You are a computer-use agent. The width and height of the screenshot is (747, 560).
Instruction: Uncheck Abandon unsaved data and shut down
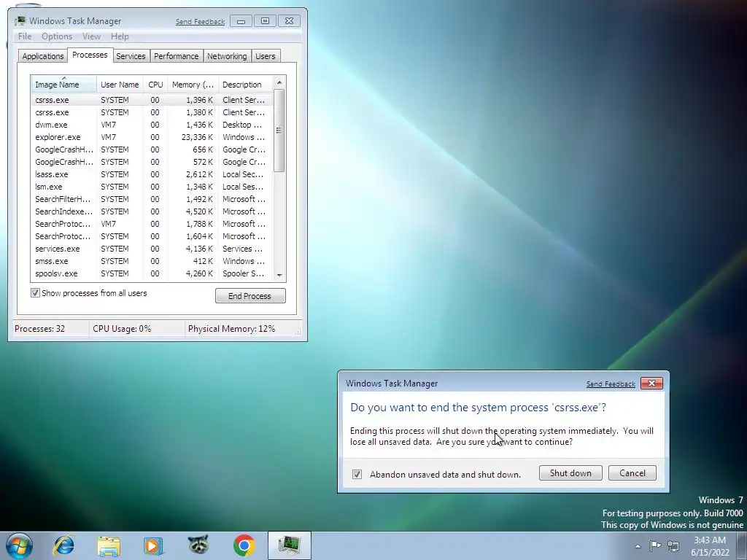point(357,474)
